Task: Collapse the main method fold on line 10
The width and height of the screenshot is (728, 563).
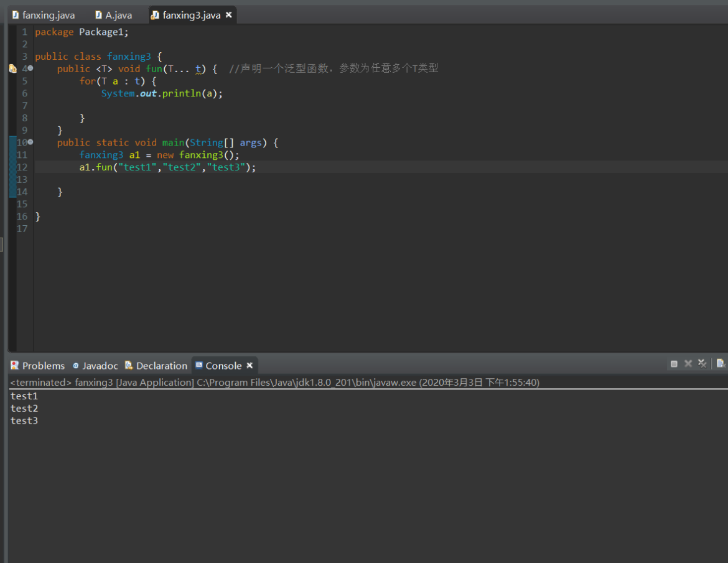Action: pos(30,142)
